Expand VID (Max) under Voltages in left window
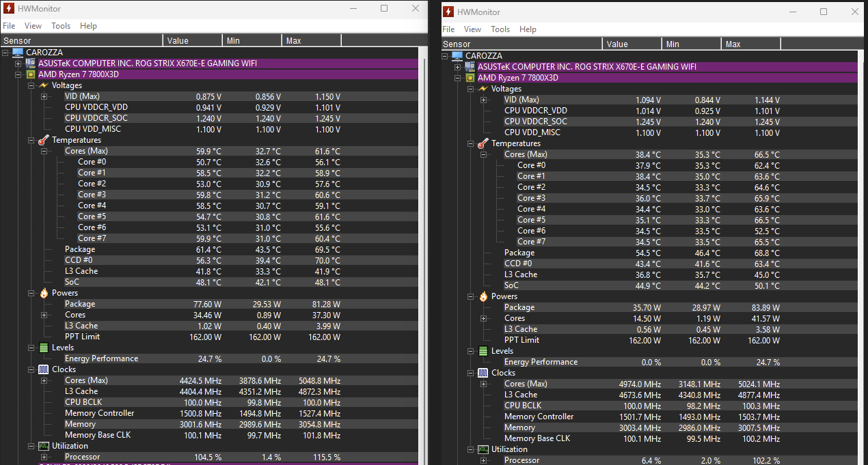Viewport: 868px width, 465px height. pyautogui.click(x=44, y=96)
